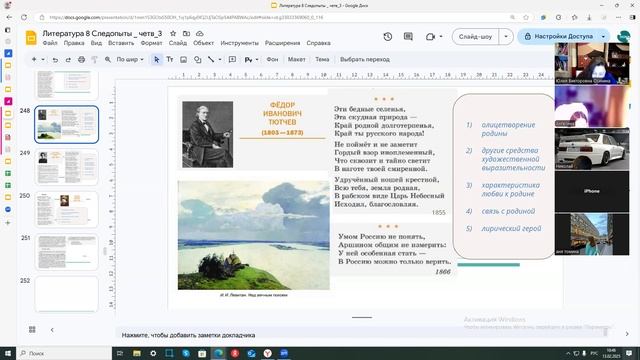The width and height of the screenshot is (640, 360).
Task: Insert an image using toolbar icon
Action: coord(183,60)
